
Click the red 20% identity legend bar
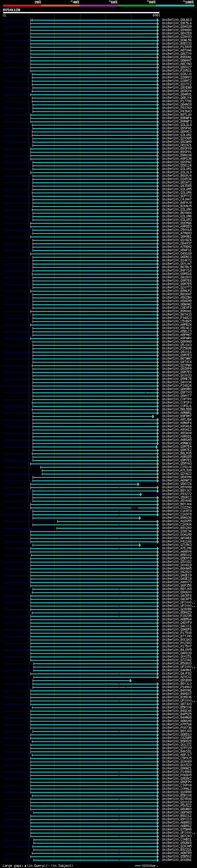click(22, 6)
